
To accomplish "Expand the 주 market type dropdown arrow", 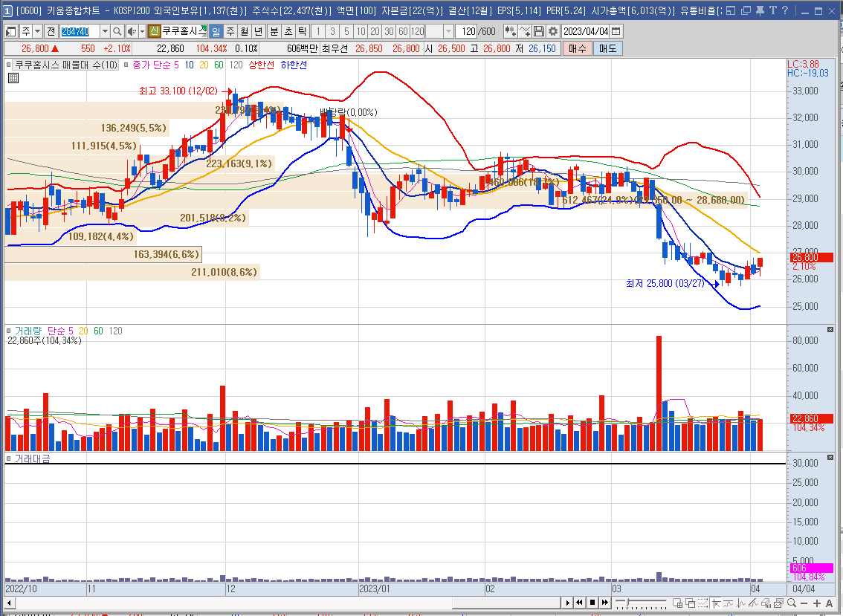I will tap(38, 32).
